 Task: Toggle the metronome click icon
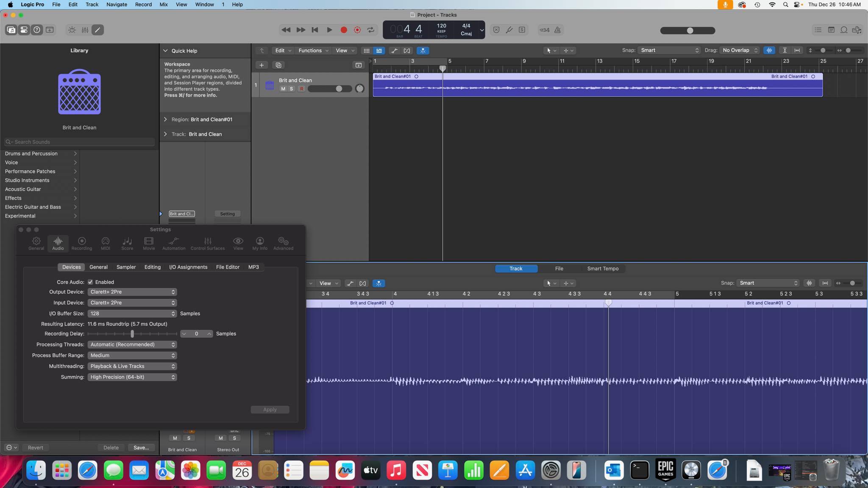pos(558,30)
